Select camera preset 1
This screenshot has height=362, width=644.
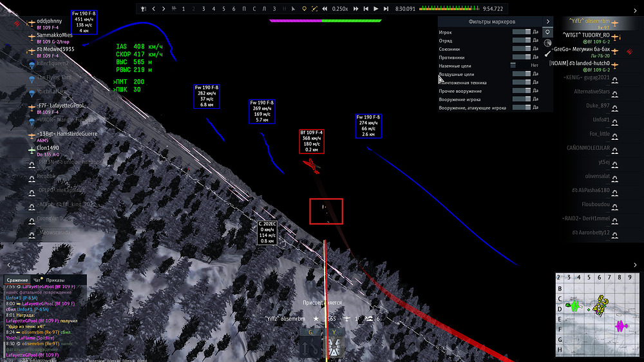click(184, 8)
